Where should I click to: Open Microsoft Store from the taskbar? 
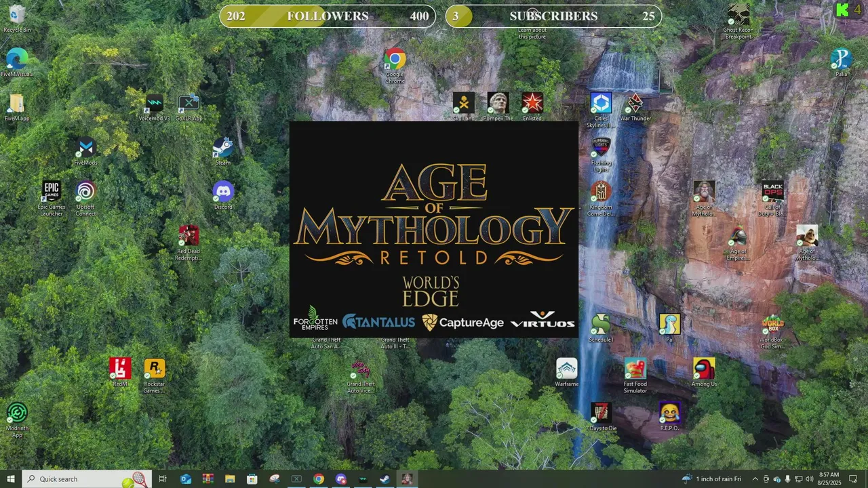click(252, 479)
